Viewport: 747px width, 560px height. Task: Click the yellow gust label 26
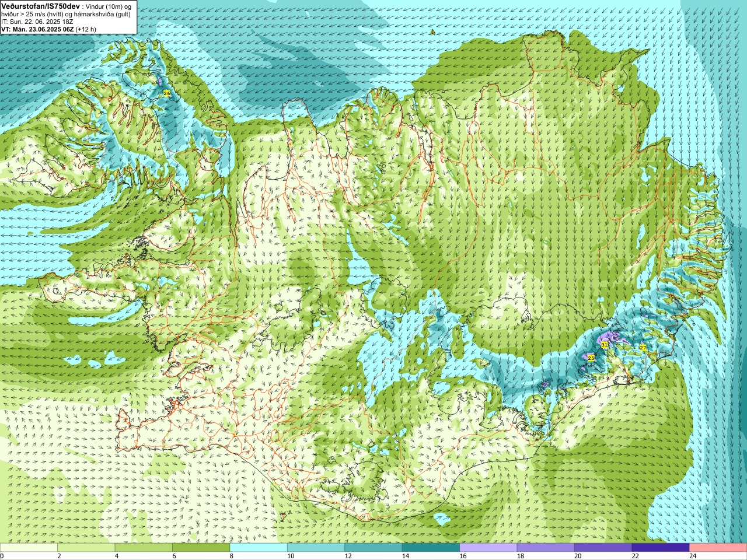(x=166, y=93)
